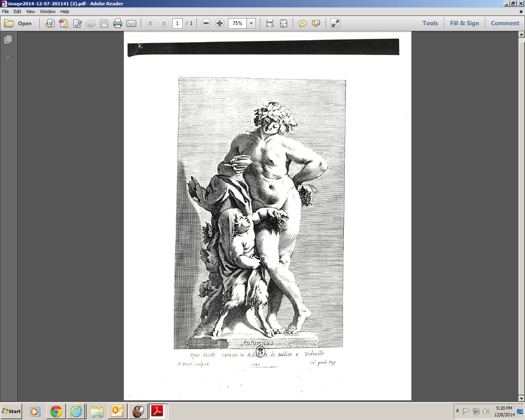Screen dimensions: 525x420
Task: Click the Windows Start button
Action: pyautogui.click(x=11, y=411)
